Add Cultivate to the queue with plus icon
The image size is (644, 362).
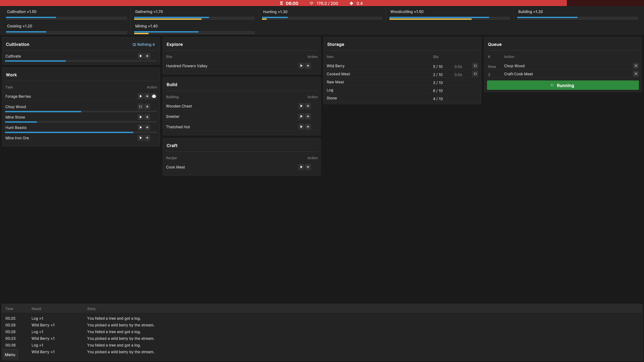tap(147, 56)
